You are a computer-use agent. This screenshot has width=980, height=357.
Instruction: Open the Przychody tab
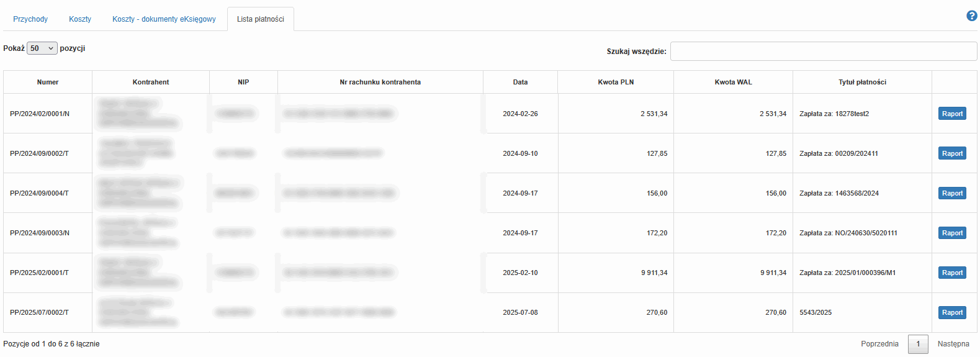30,19
